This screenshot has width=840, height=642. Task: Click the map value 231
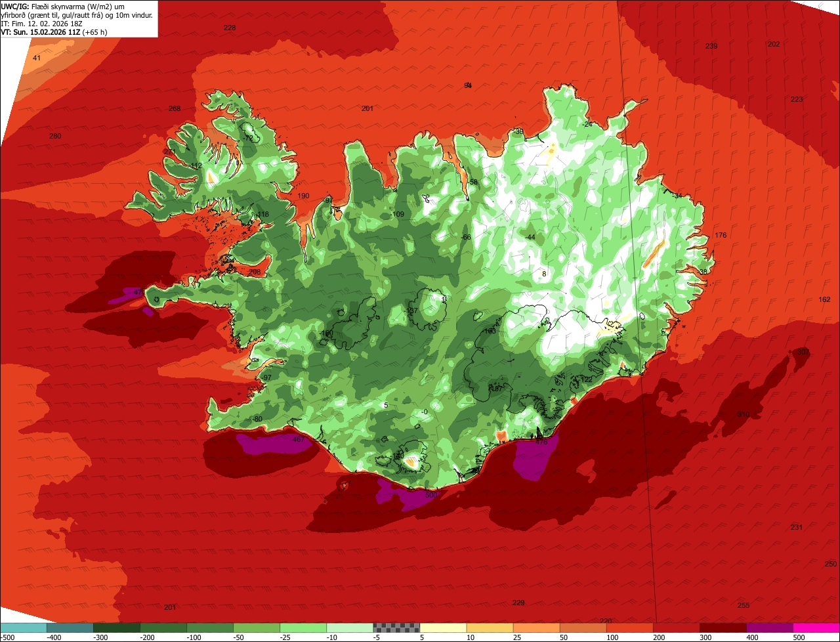pyautogui.click(x=797, y=527)
